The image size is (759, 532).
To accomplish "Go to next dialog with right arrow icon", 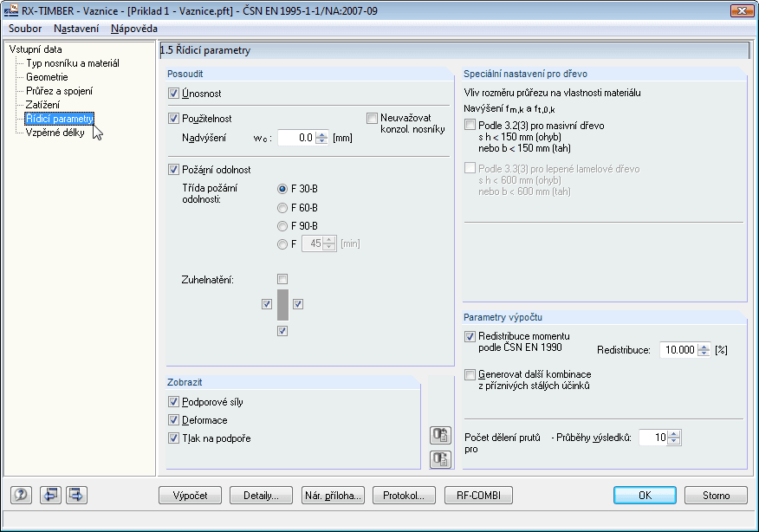I will [x=76, y=495].
